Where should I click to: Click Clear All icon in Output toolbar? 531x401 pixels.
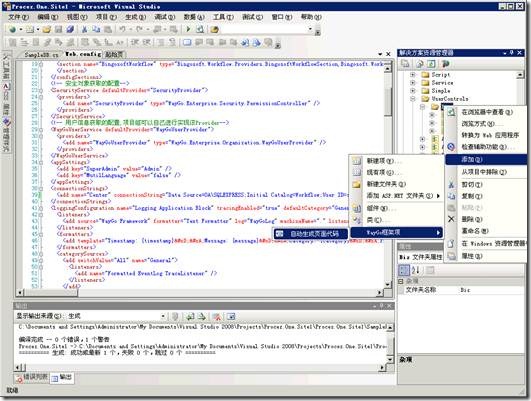click(216, 317)
